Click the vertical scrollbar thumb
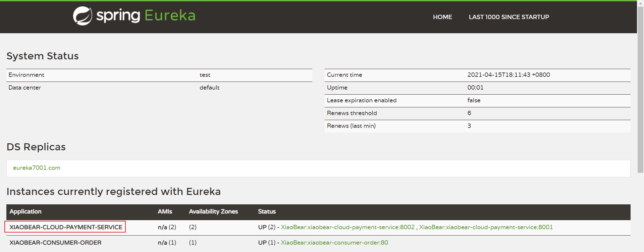This screenshot has width=644, height=252. 640,90
